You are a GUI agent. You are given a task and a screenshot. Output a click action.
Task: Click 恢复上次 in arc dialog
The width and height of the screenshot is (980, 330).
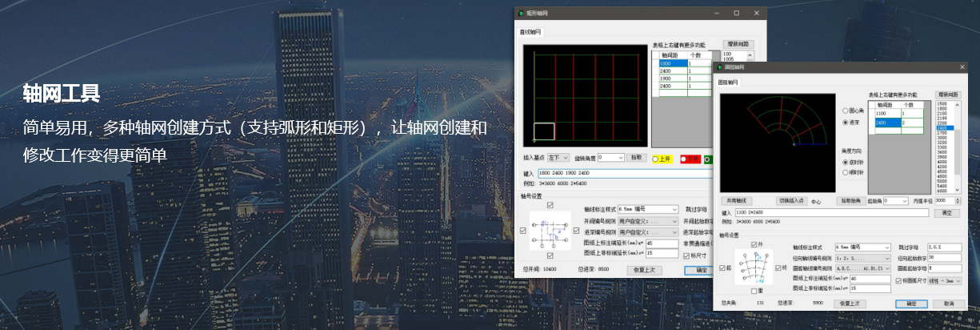click(x=850, y=304)
